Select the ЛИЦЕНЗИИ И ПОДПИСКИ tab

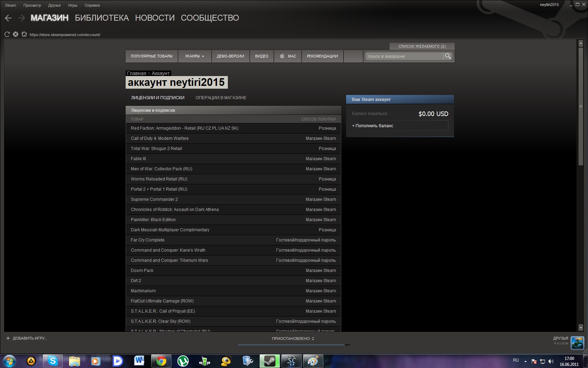158,98
